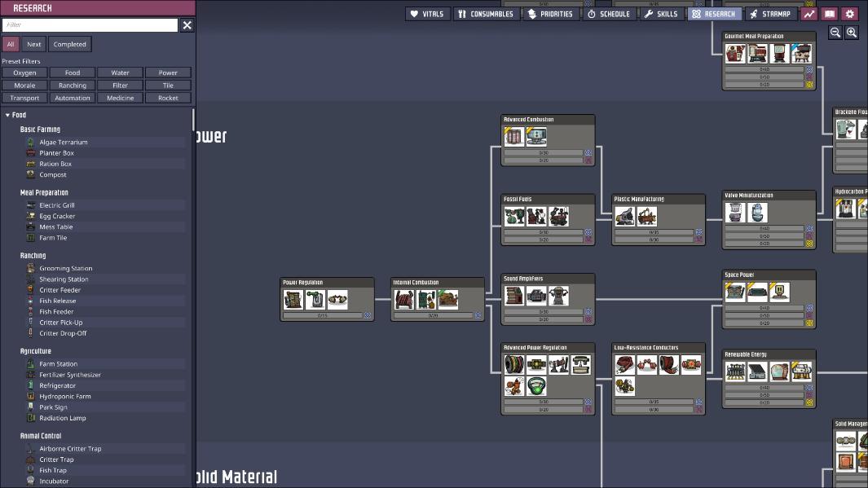
Task: Open the database book icon
Action: (x=829, y=14)
